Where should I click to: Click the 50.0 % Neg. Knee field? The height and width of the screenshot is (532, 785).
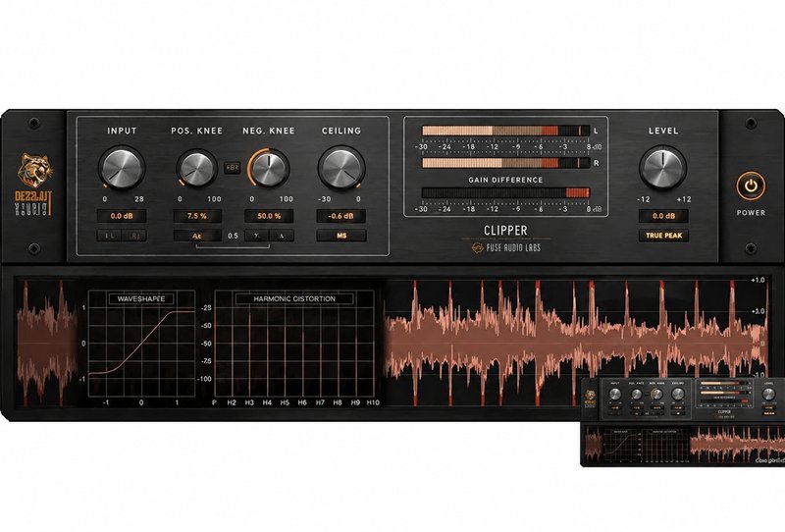269,216
